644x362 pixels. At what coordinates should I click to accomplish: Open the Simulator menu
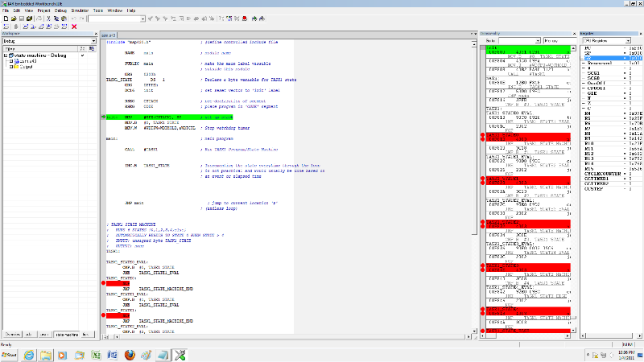80,10
